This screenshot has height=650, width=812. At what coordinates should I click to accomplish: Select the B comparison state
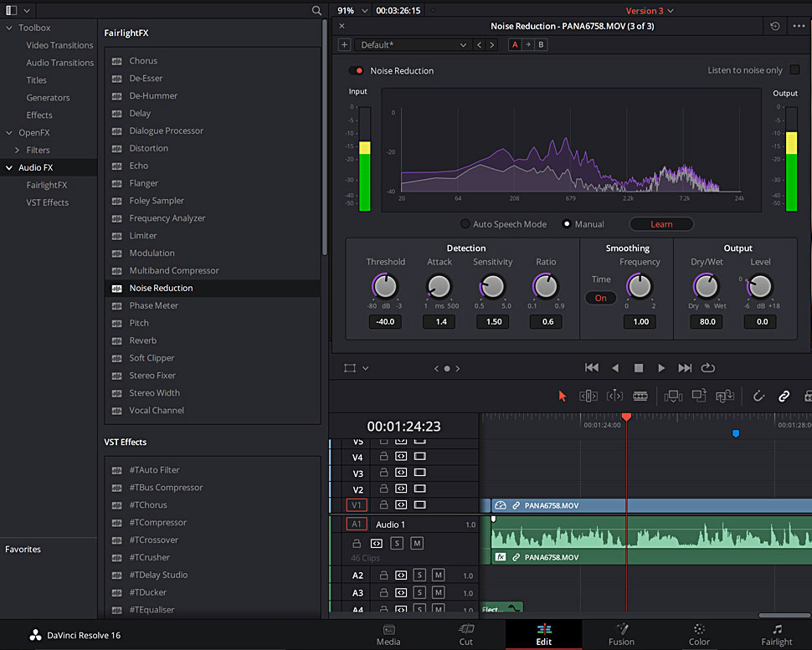pos(541,44)
